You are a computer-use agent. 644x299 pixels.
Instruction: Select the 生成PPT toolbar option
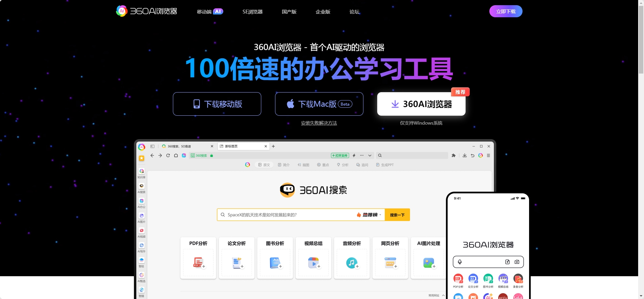click(385, 165)
